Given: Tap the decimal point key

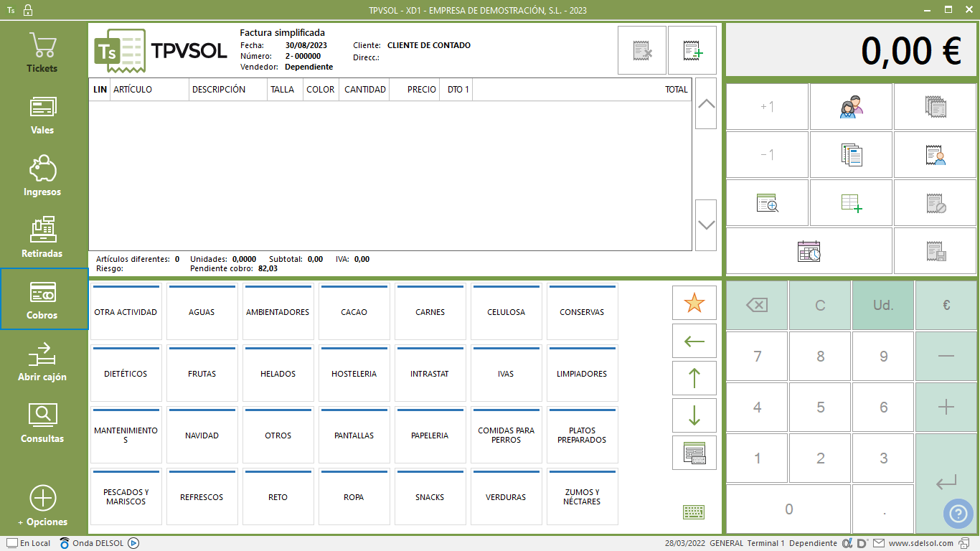Looking at the screenshot, I should (883, 509).
